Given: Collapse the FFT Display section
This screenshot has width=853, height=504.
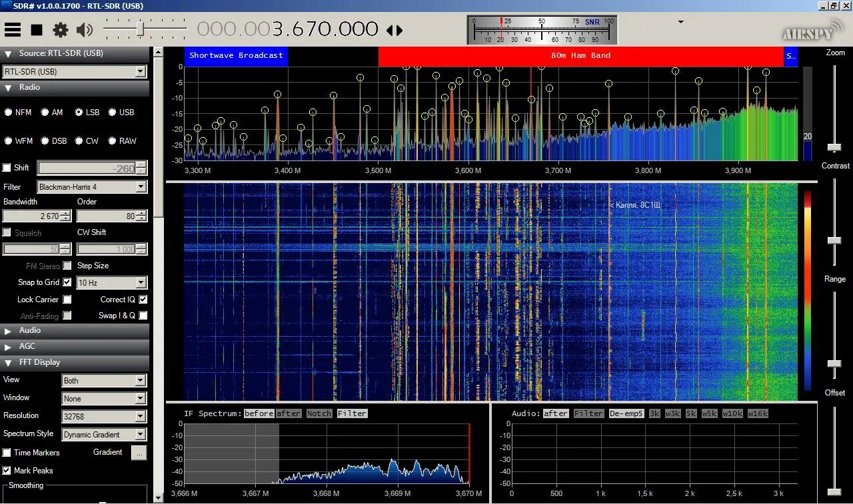Looking at the screenshot, I should [x=7, y=362].
